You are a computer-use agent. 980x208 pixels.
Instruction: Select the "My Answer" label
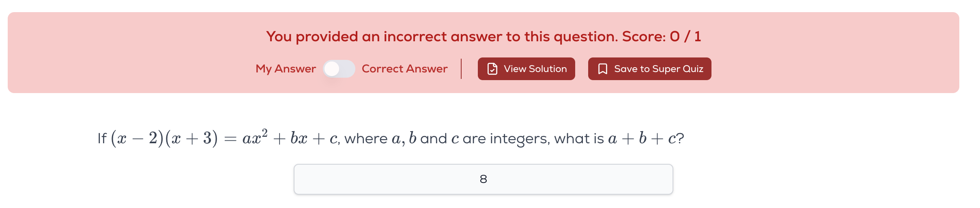(x=286, y=69)
